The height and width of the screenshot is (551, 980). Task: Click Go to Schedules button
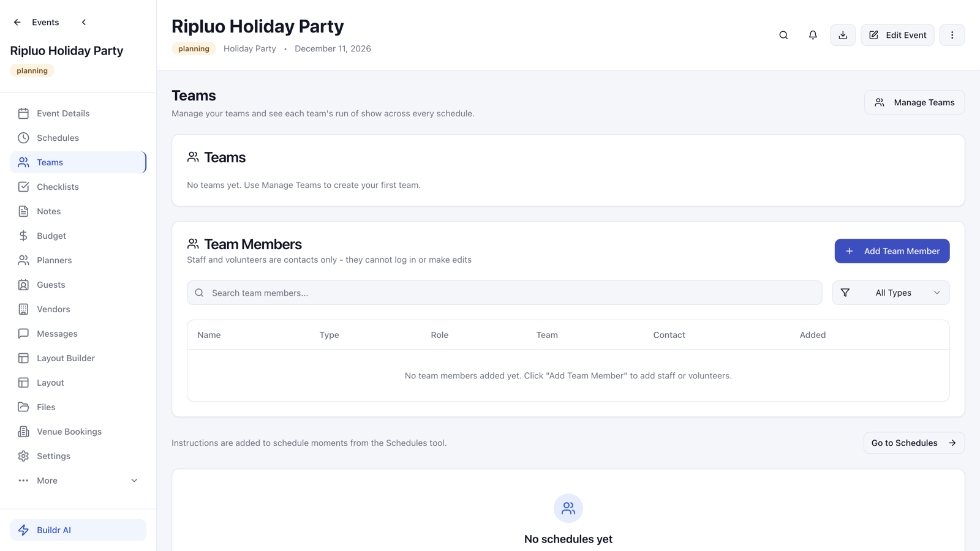[x=914, y=443]
